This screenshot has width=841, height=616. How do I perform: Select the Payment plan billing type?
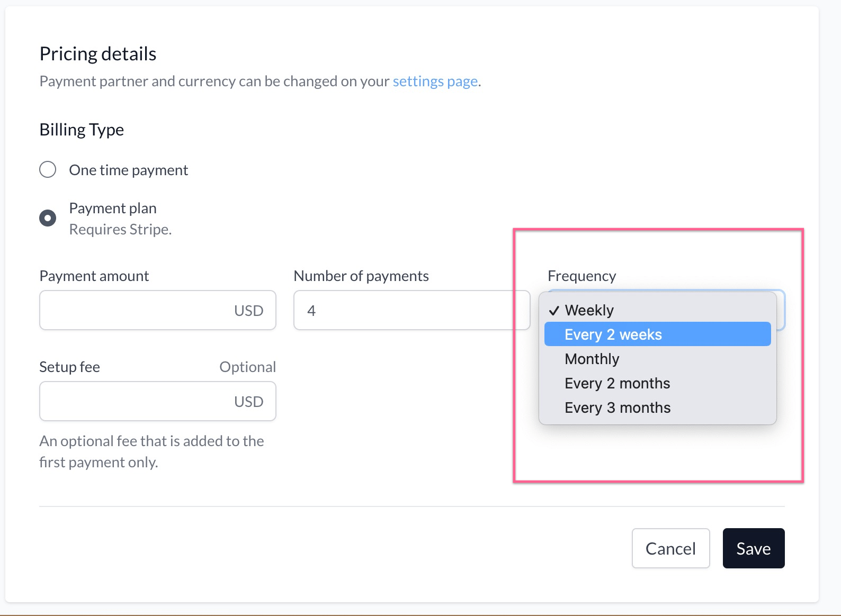tap(48, 217)
